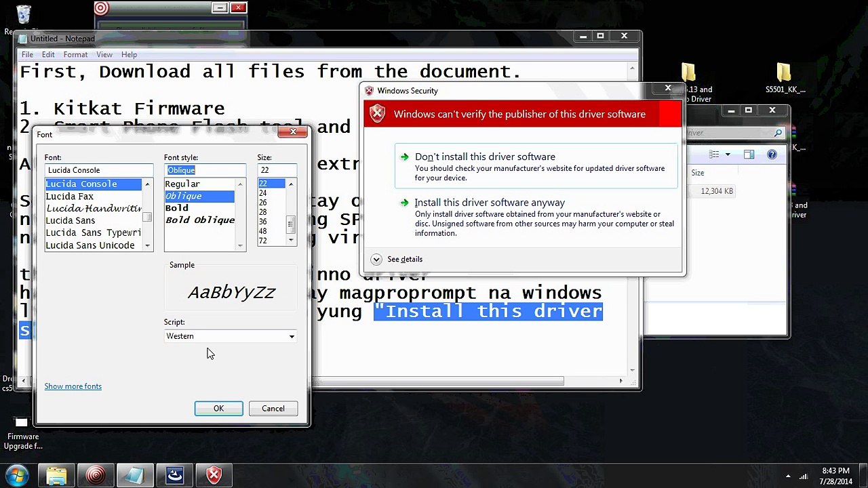Toggle the Explorer preview pane icon
Screen dimensions: 868x488
(749, 155)
